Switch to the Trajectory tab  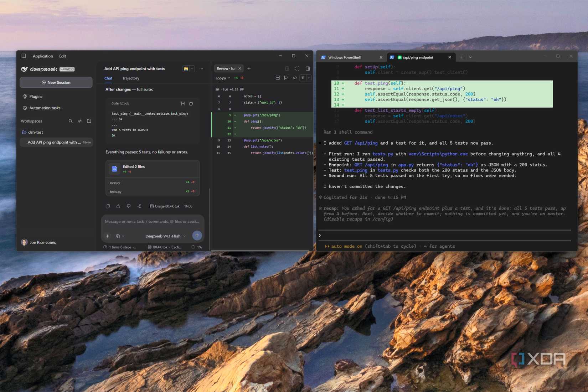coord(131,78)
